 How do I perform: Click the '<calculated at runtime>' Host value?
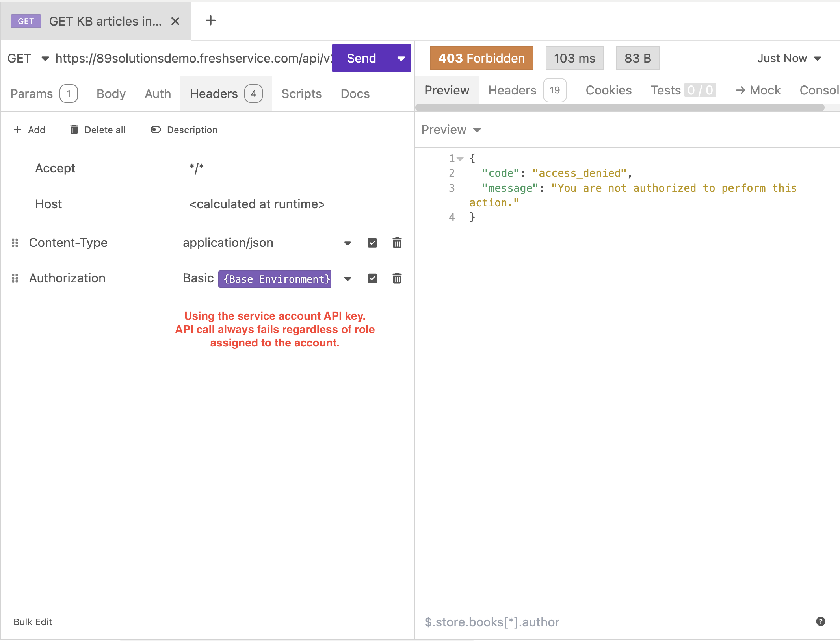257,204
